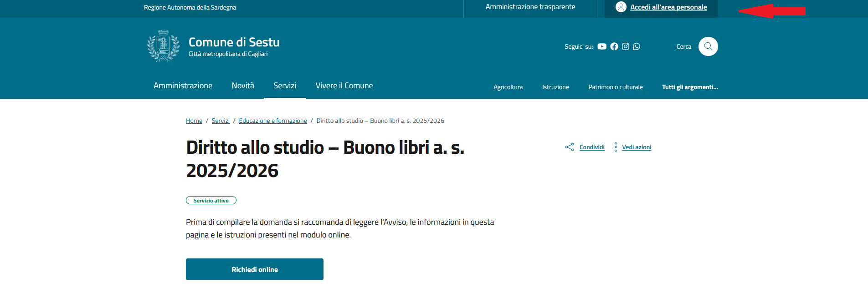Open Amministrazione trasparente link
This screenshot has width=868, height=298.
pos(530,7)
